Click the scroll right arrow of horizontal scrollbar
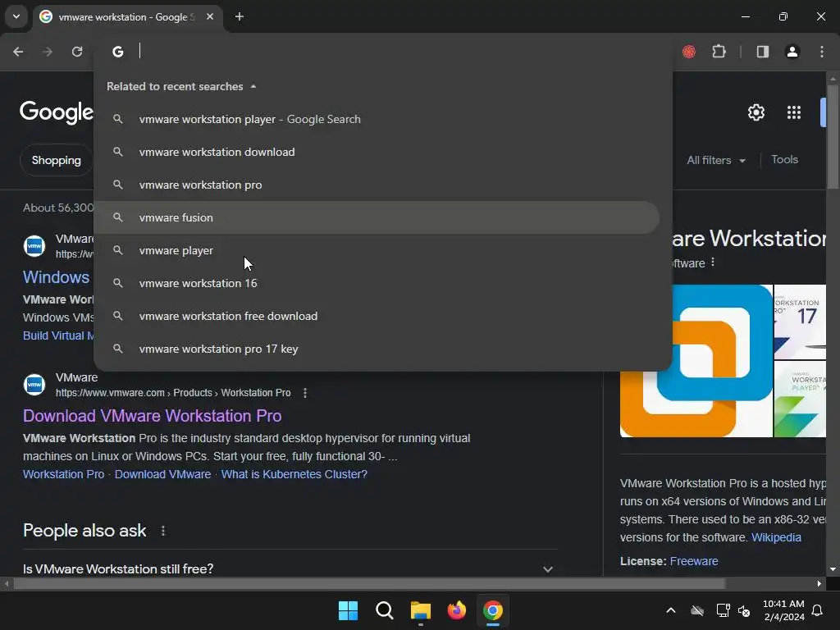The image size is (840, 630). pos(819,583)
